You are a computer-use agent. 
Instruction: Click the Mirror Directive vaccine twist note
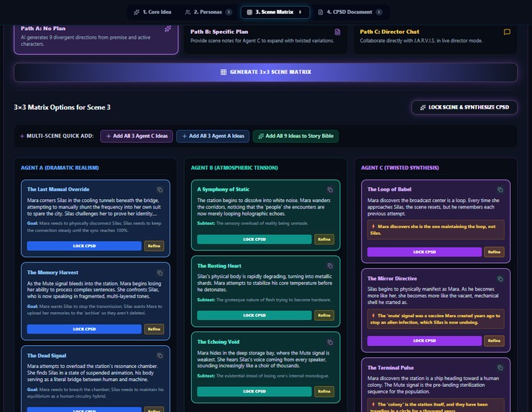436,319
